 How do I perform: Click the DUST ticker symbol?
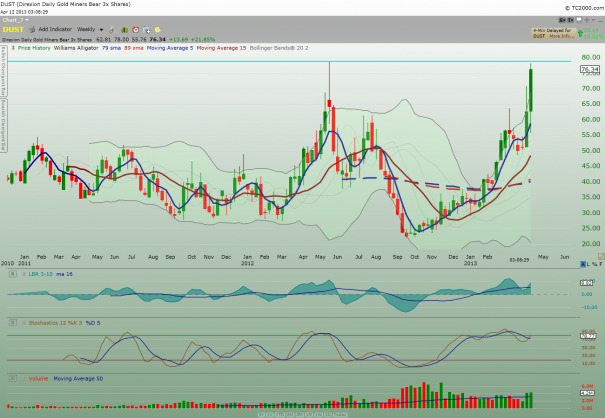point(13,29)
